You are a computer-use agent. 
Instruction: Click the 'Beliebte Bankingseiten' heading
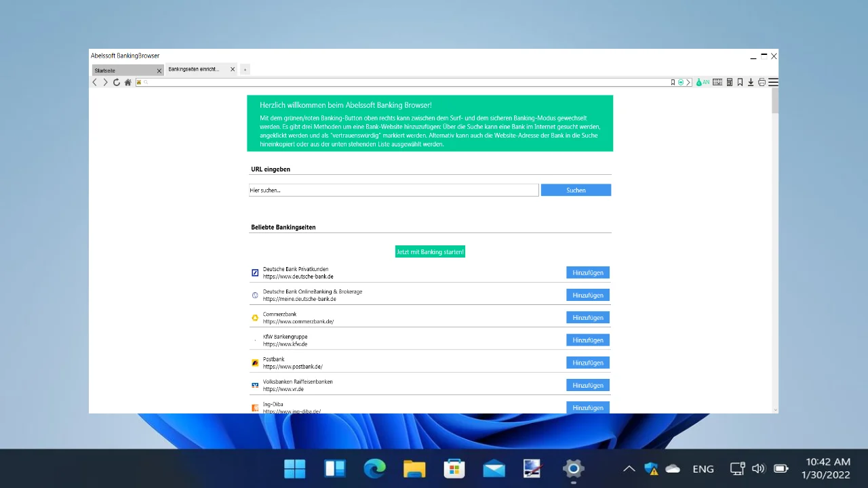click(x=283, y=227)
